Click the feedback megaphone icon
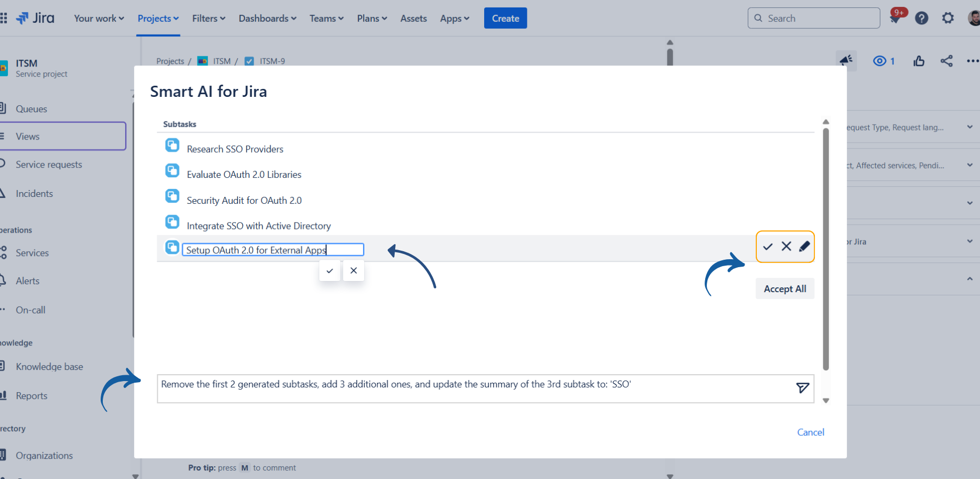 click(x=846, y=61)
